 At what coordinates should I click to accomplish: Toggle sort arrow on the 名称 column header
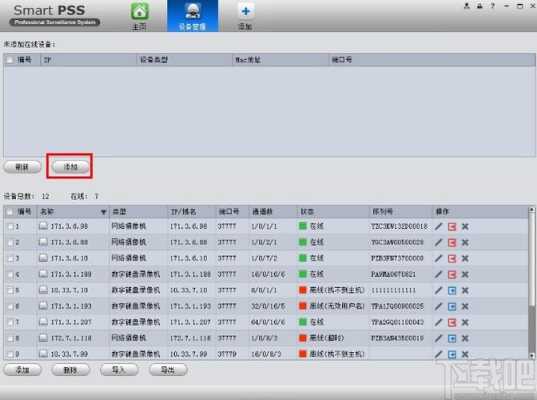click(x=103, y=212)
